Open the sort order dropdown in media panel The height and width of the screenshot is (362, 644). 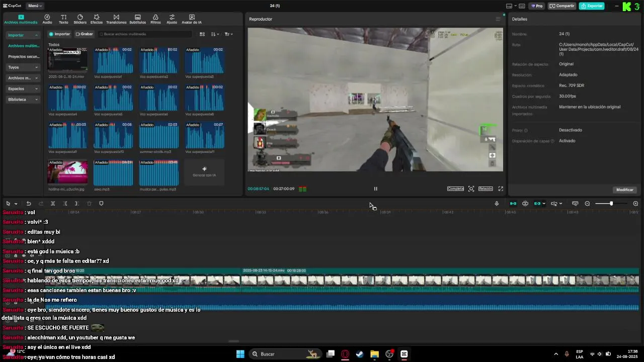pyautogui.click(x=215, y=34)
